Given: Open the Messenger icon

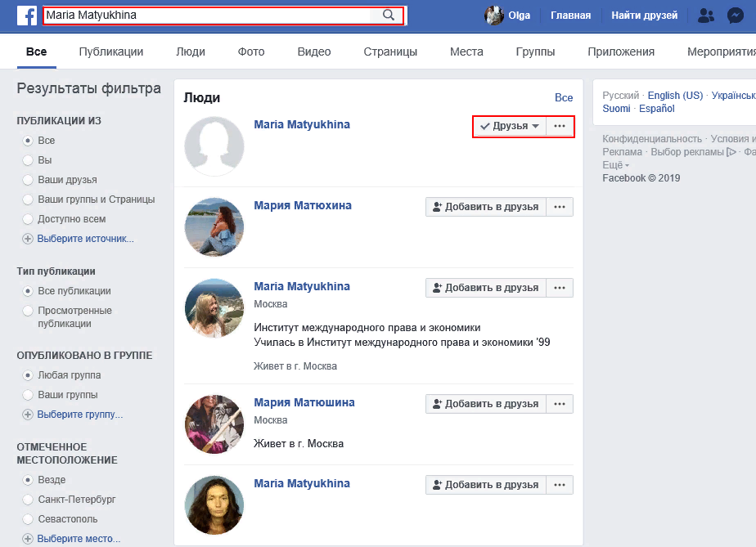Looking at the screenshot, I should 736,16.
